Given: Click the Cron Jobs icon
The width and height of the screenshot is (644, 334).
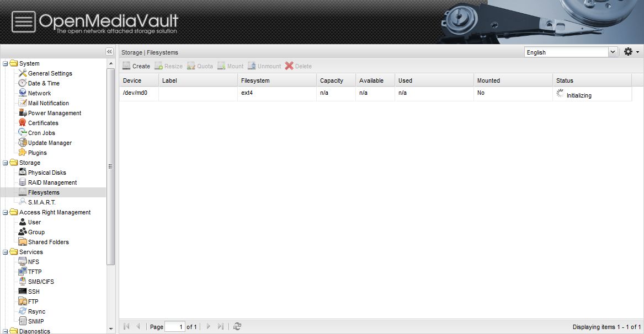Looking at the screenshot, I should point(23,132).
